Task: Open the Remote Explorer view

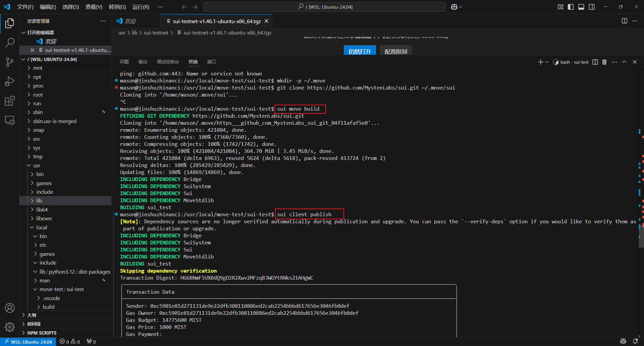Action: click(x=10, y=120)
